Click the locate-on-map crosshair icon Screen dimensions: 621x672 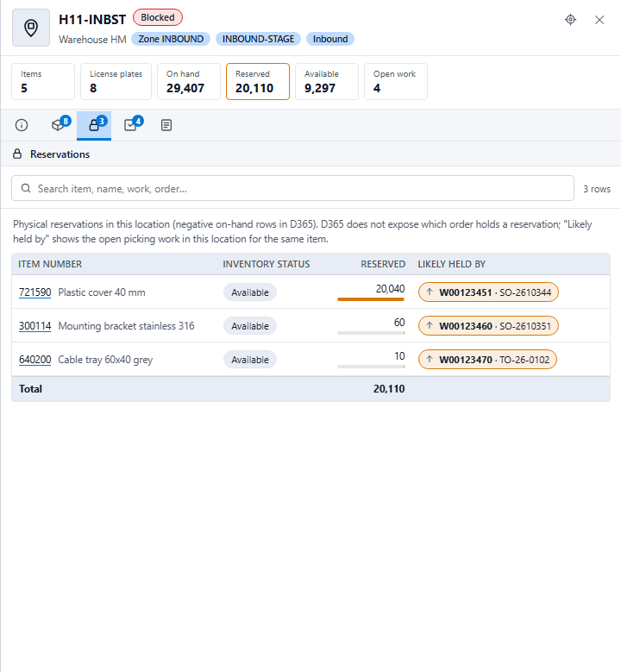tap(570, 20)
